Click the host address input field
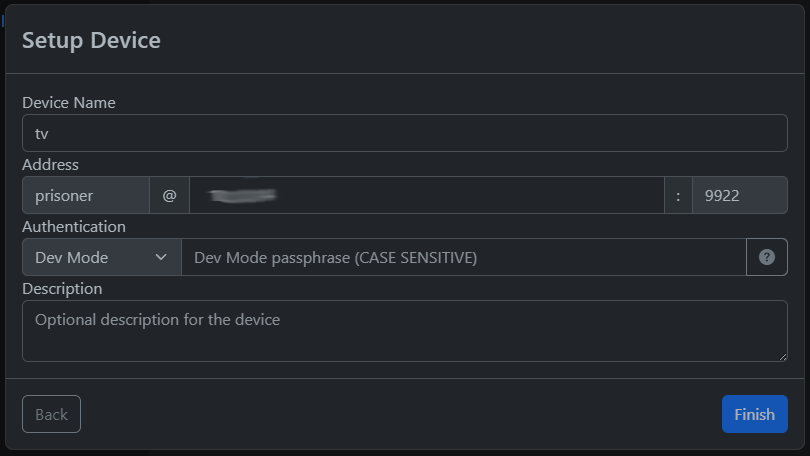The image size is (810, 456). click(427, 195)
